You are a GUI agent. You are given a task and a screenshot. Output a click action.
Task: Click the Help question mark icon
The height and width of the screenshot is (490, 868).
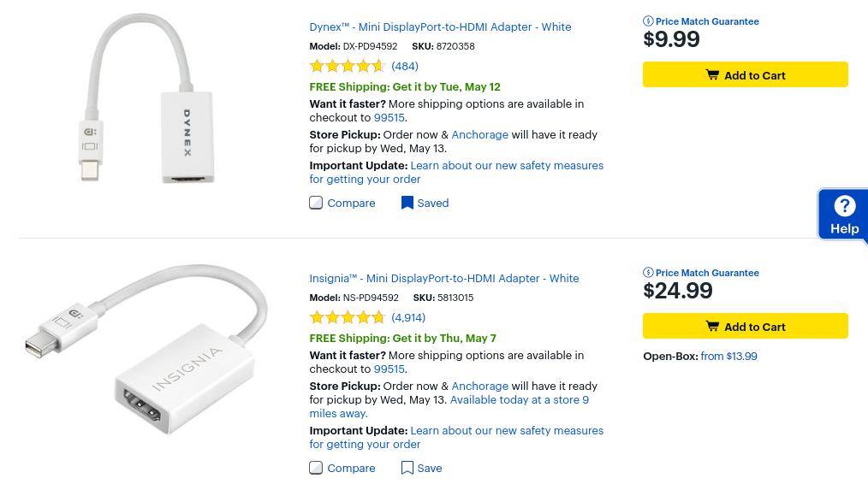(x=844, y=206)
